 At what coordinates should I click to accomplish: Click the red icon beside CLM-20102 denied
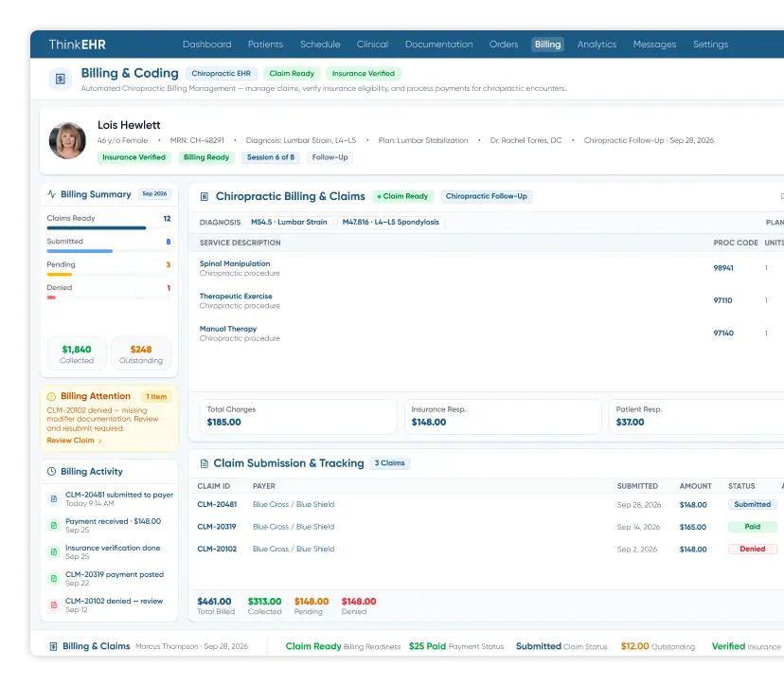[54, 605]
